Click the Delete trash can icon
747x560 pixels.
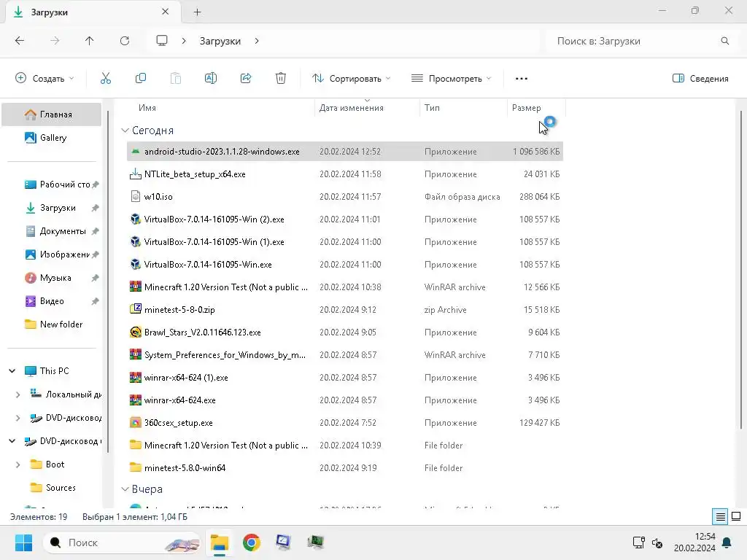281,78
